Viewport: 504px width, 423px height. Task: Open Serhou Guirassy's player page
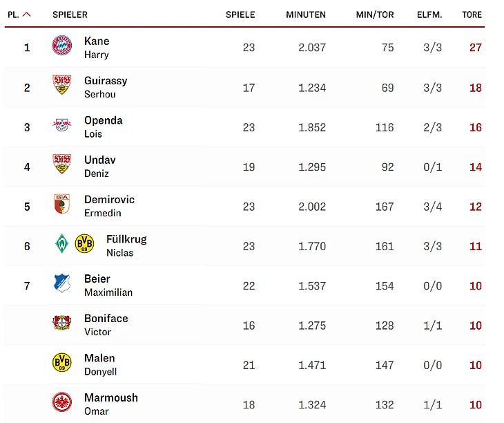tap(105, 86)
